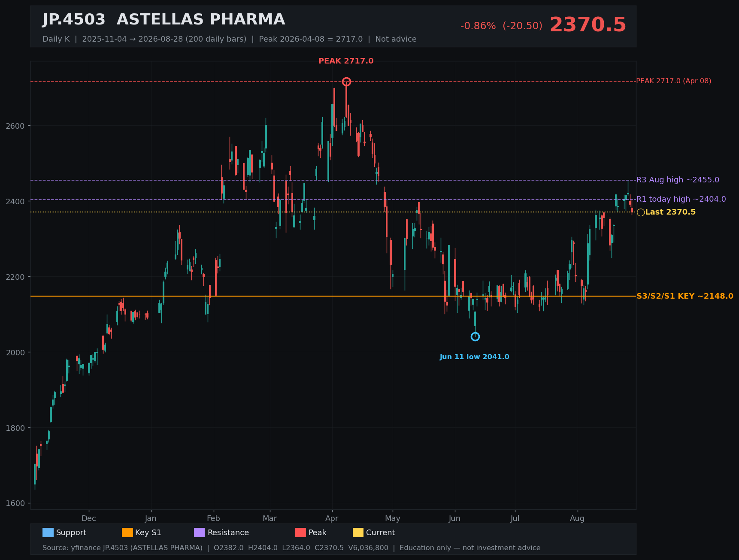Select the blue Support legend swatch
This screenshot has height=560, width=739.
tap(48, 533)
